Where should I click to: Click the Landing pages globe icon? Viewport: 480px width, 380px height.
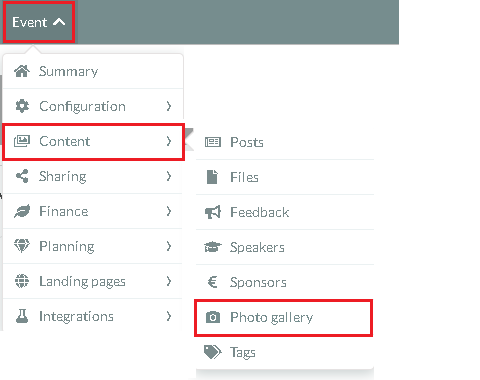point(22,281)
